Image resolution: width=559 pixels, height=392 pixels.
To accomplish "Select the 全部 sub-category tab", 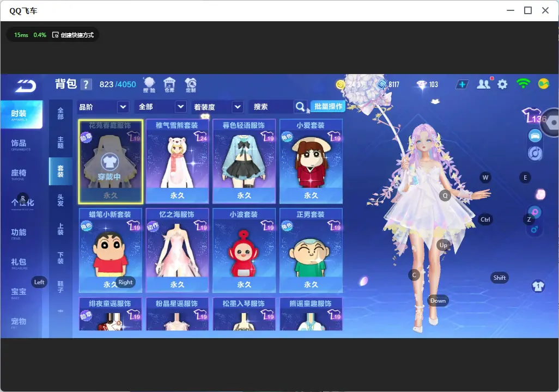I will (x=60, y=113).
